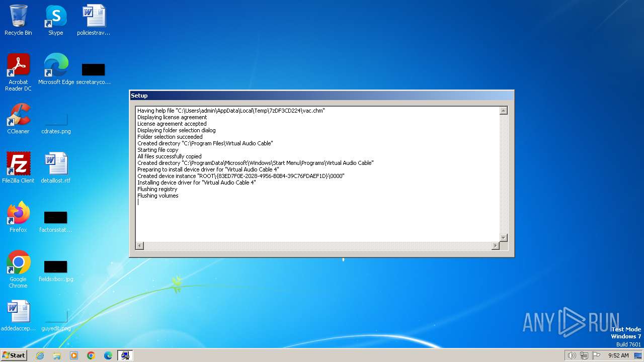Launch FileZilla Client shortcut
644x362 pixels.
[18, 168]
